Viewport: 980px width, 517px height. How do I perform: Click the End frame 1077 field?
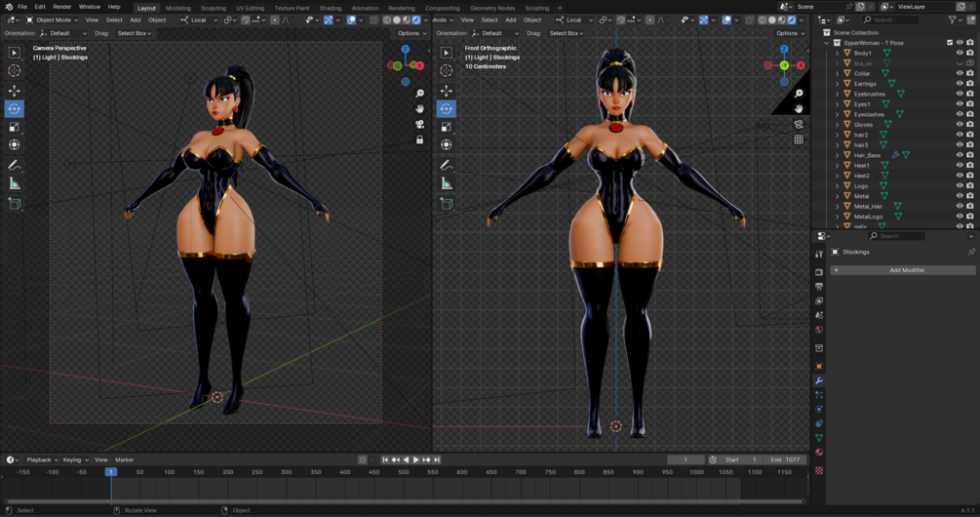pyautogui.click(x=786, y=459)
